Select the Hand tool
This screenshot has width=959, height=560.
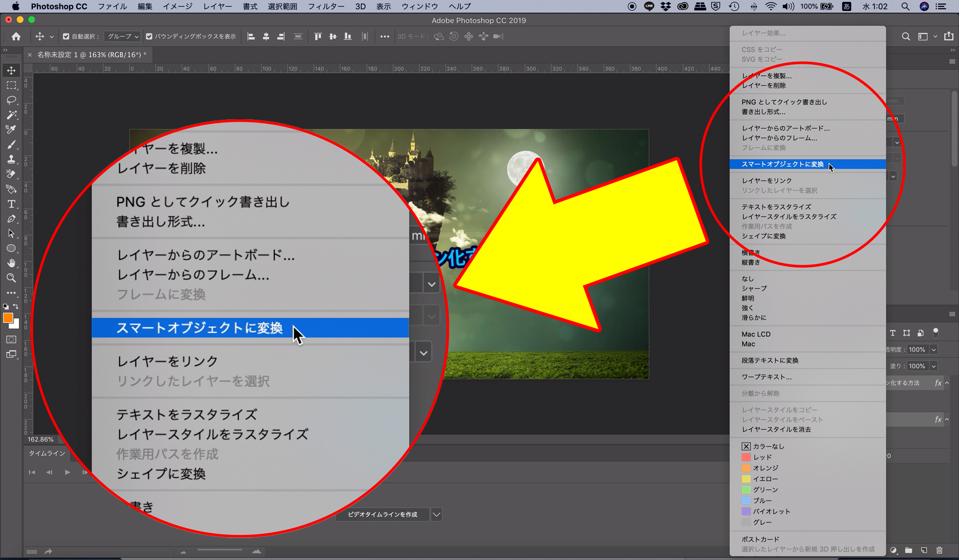(11, 263)
